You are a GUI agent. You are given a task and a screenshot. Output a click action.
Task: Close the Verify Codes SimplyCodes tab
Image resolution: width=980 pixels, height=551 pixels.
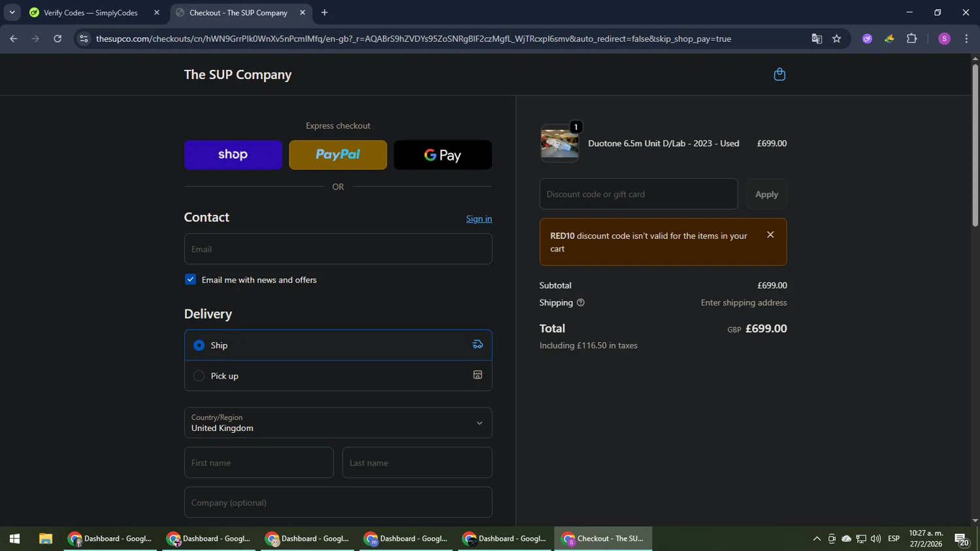click(x=157, y=12)
